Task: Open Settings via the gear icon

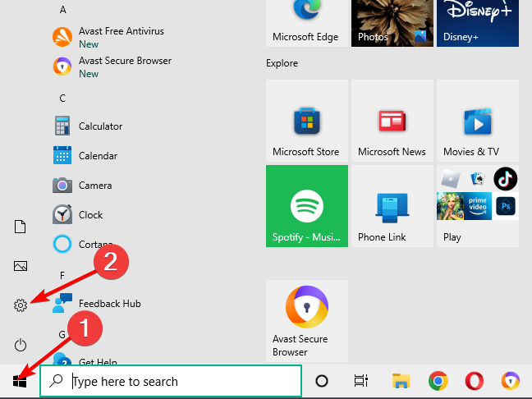Action: [21, 305]
